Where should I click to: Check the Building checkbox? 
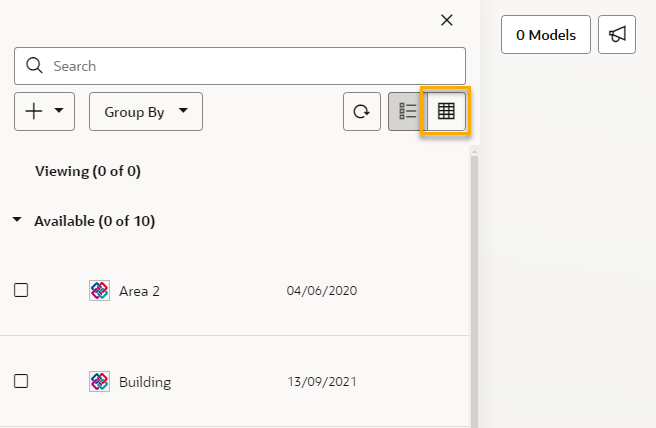21,381
